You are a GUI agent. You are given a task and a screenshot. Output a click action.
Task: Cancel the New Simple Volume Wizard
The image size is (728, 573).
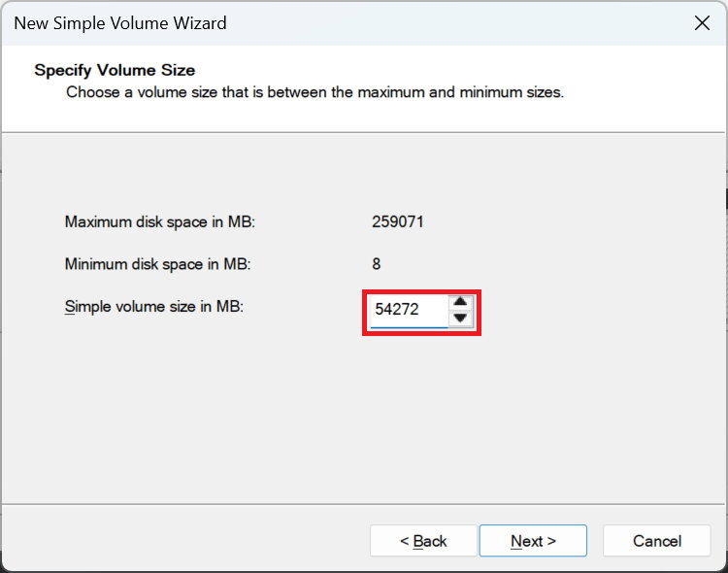(x=657, y=541)
